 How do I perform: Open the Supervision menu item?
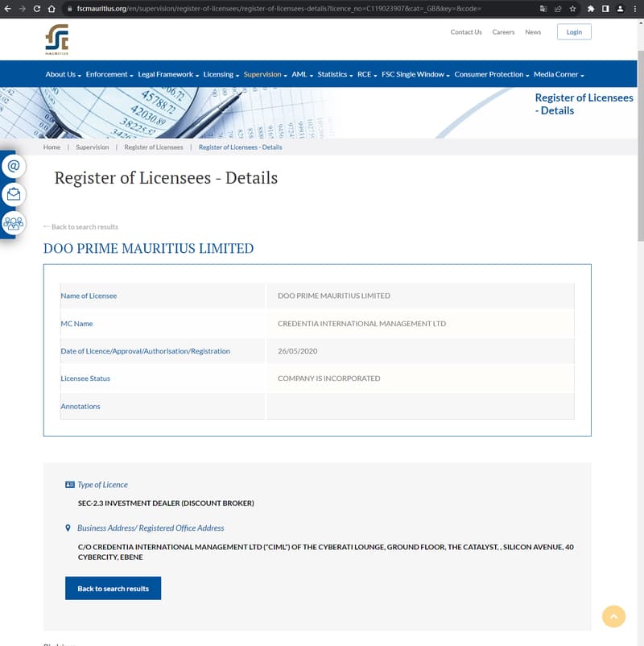tap(265, 74)
